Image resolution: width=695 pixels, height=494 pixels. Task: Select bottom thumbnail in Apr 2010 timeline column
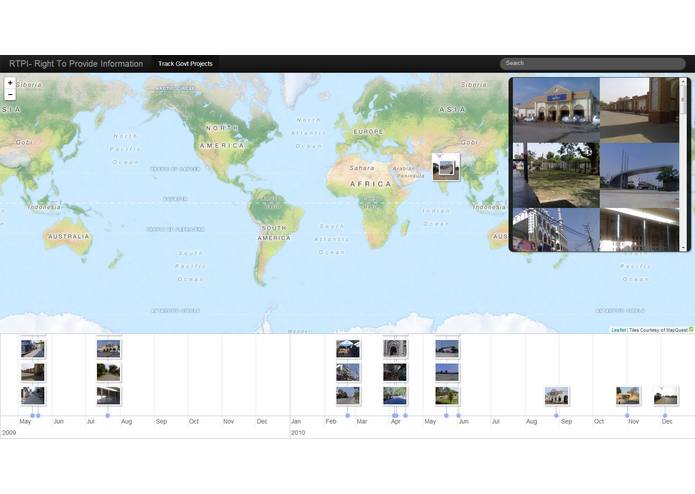coord(395,396)
